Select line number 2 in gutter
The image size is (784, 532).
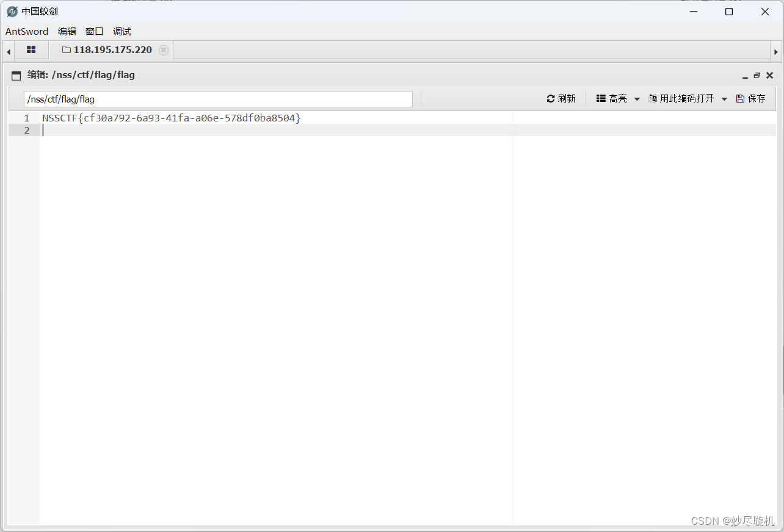pyautogui.click(x=27, y=131)
